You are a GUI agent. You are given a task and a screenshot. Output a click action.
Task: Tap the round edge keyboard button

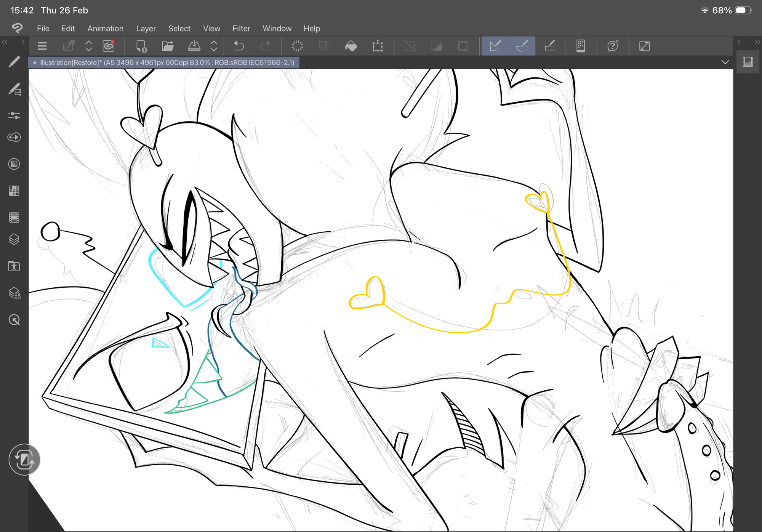click(x=24, y=460)
